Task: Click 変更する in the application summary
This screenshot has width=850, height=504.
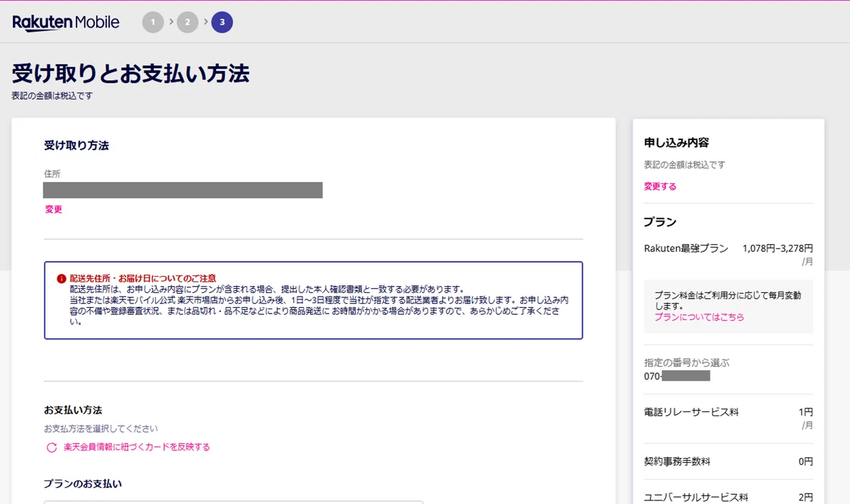Action: [660, 187]
